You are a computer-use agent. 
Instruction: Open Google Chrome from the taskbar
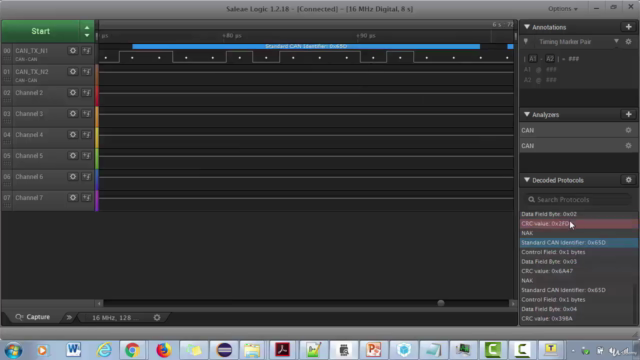132,350
